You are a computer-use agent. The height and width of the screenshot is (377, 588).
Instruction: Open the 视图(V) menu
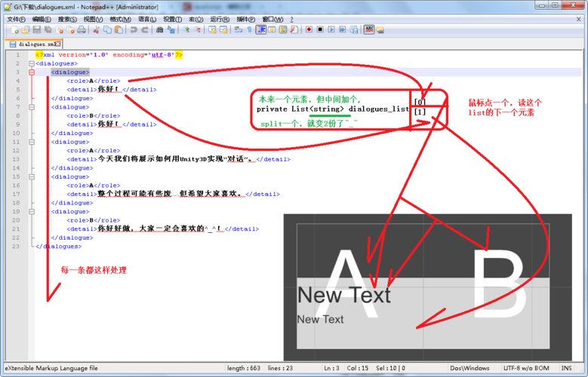93,19
